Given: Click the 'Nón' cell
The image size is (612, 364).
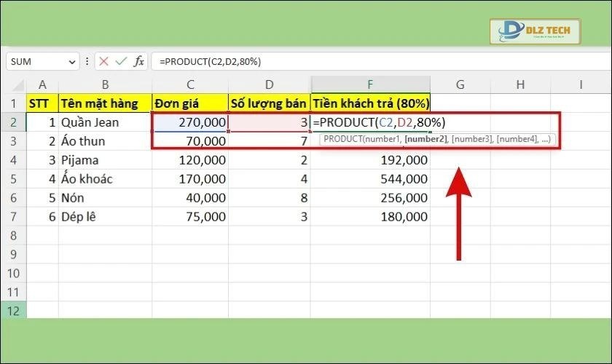Looking at the screenshot, I should 105,198.
